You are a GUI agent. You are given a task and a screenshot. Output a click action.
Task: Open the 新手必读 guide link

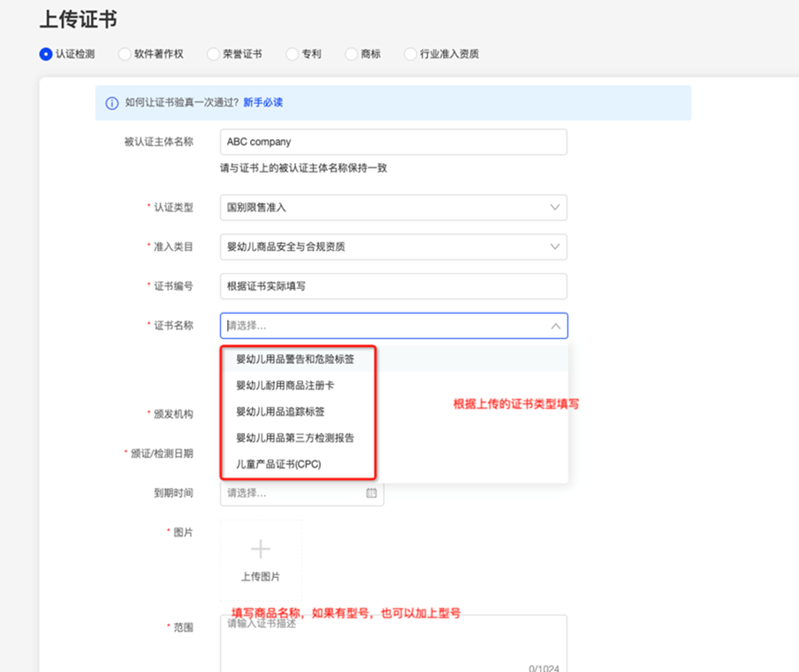[x=263, y=103]
